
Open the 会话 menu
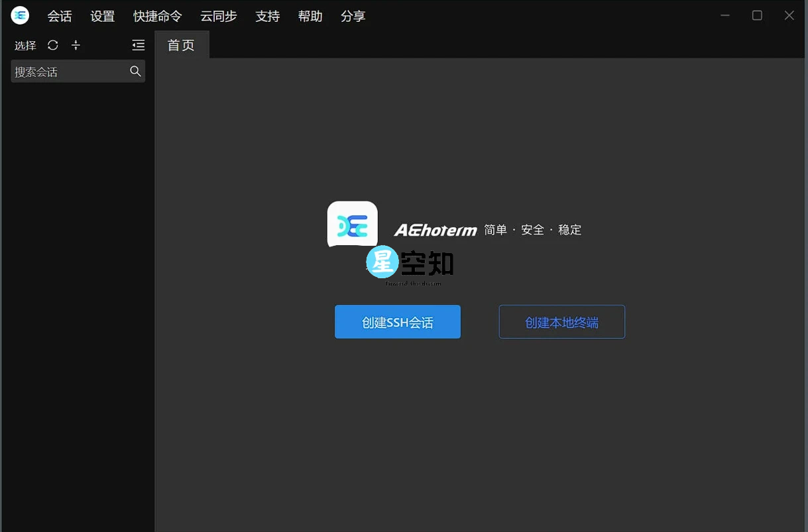[59, 16]
